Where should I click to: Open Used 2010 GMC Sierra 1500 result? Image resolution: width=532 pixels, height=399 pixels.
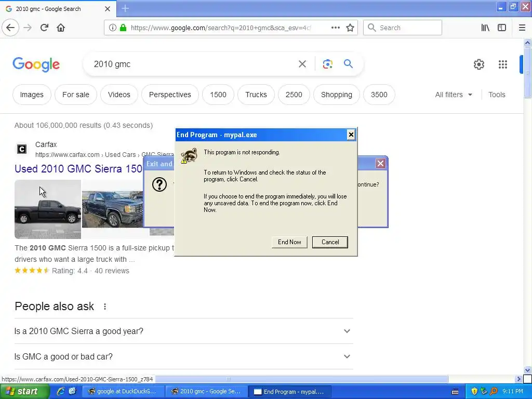point(78,169)
